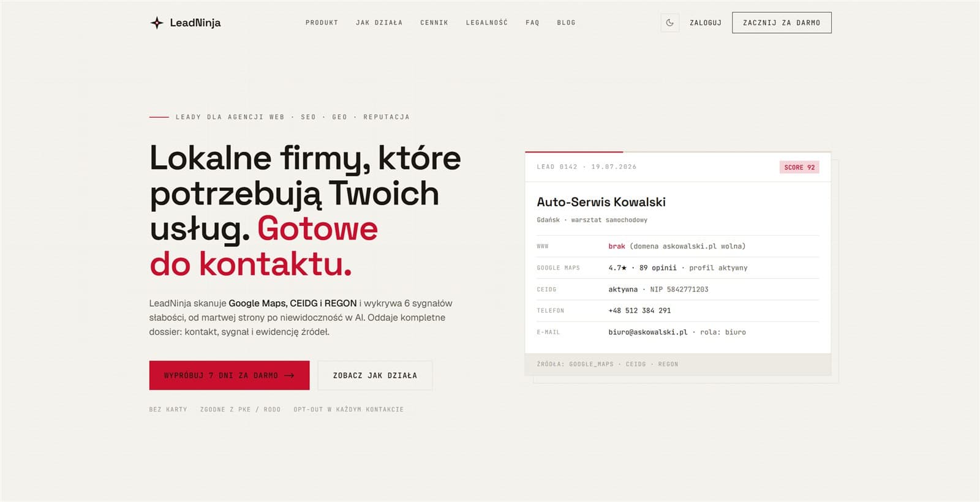
Task: Open the Cennik pricing page
Action: pos(434,23)
